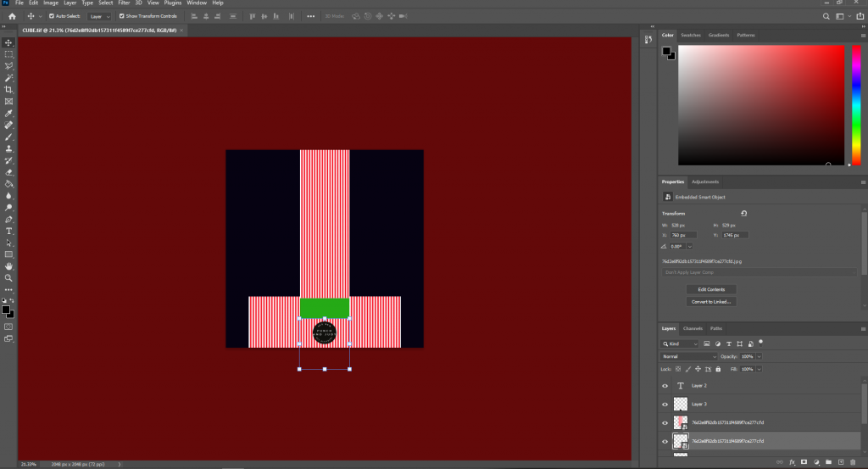Switch to the Channels tab
Viewport: 868px width, 469px height.
pos(693,328)
